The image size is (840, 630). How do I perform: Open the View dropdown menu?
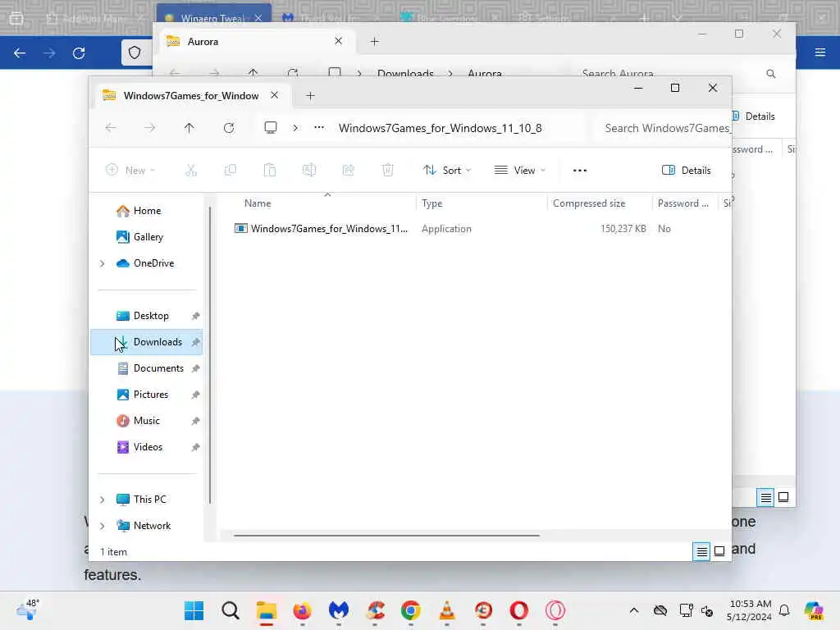(x=519, y=171)
